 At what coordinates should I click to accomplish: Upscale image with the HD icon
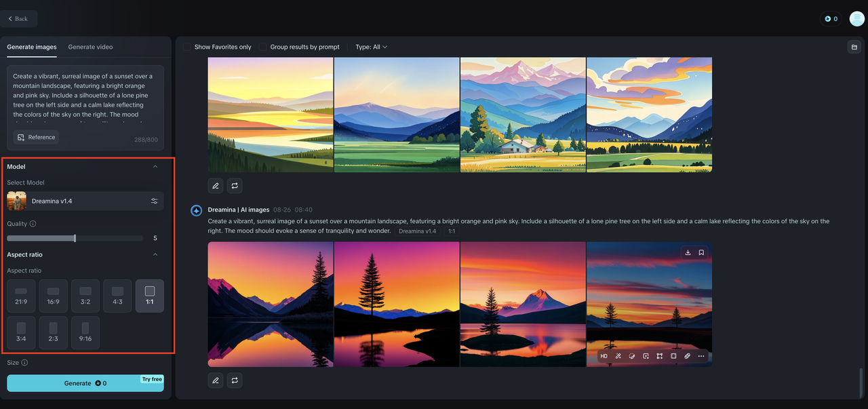click(x=604, y=356)
